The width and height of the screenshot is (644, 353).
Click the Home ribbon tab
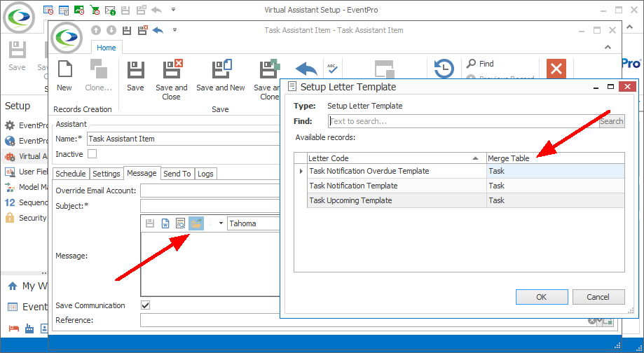click(x=107, y=48)
